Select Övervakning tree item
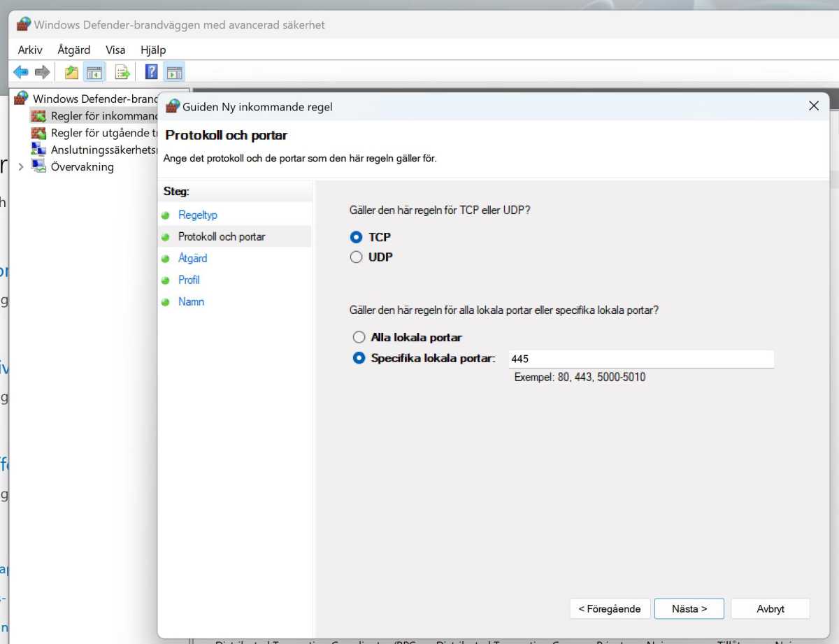839x644 pixels. pyautogui.click(x=83, y=166)
